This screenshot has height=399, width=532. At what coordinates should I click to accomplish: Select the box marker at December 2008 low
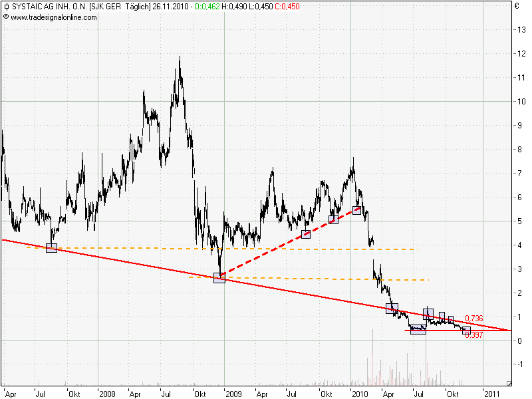tap(219, 278)
